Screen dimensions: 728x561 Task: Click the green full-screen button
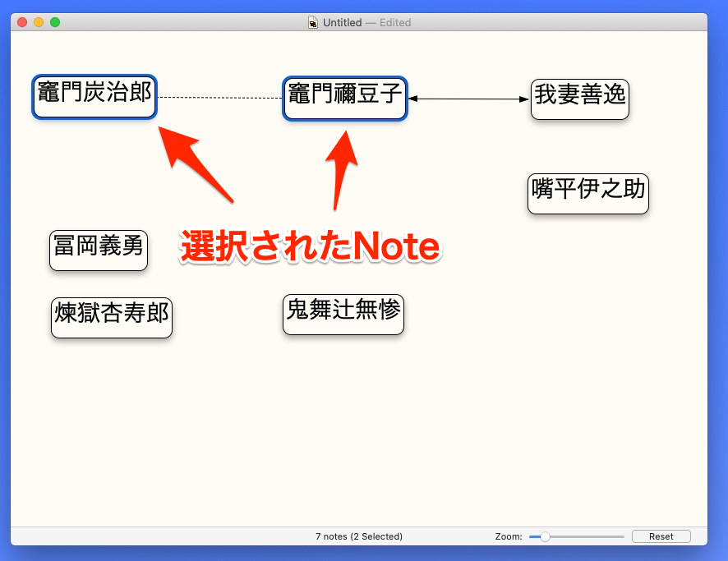(56, 22)
